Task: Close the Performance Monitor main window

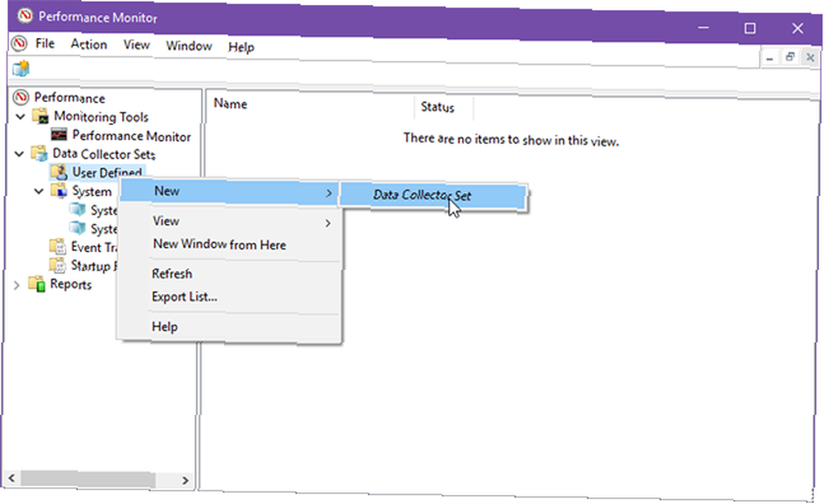Action: click(797, 29)
